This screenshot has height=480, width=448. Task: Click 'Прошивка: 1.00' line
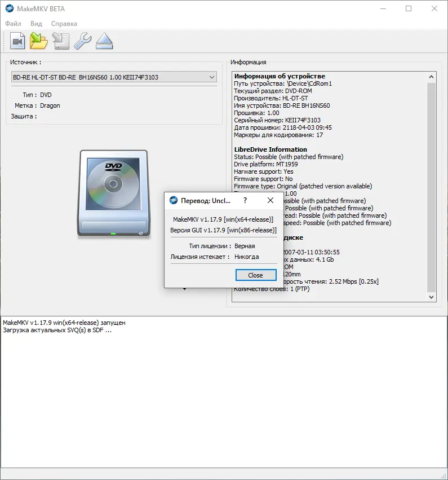tap(256, 113)
